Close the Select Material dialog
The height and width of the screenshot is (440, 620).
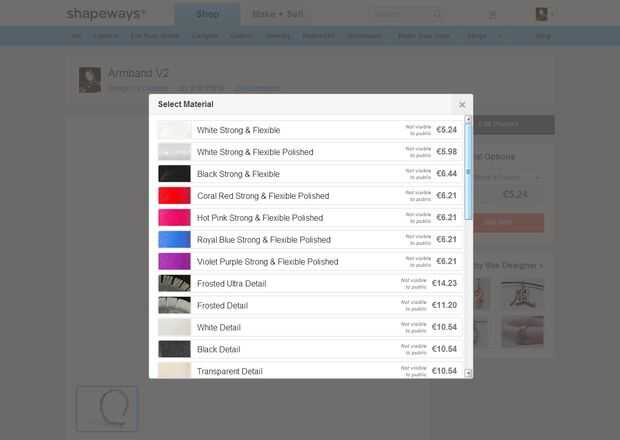pyautogui.click(x=462, y=105)
